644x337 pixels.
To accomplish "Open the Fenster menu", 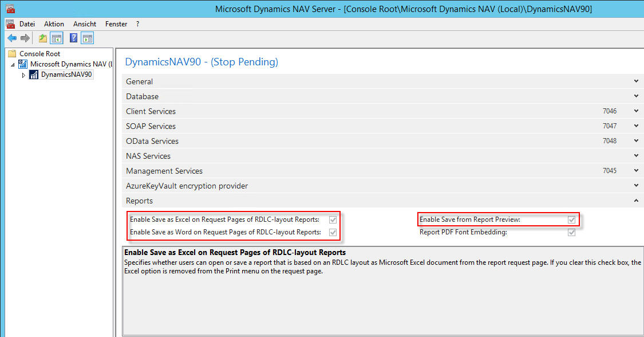I will [x=116, y=24].
